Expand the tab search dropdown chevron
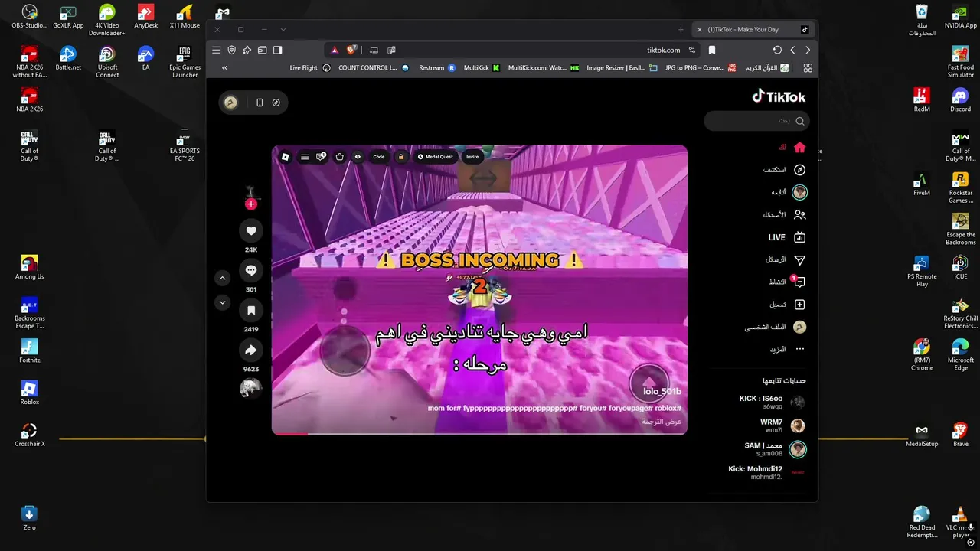 (x=283, y=29)
